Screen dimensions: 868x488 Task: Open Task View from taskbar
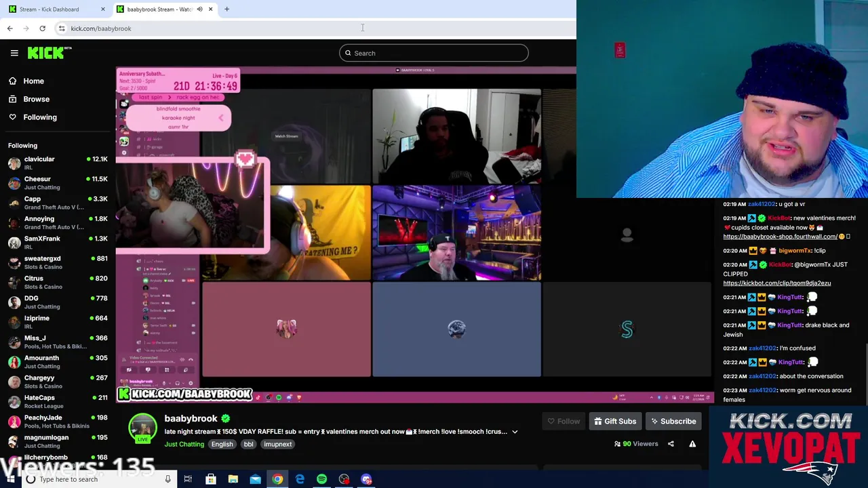pos(188,479)
